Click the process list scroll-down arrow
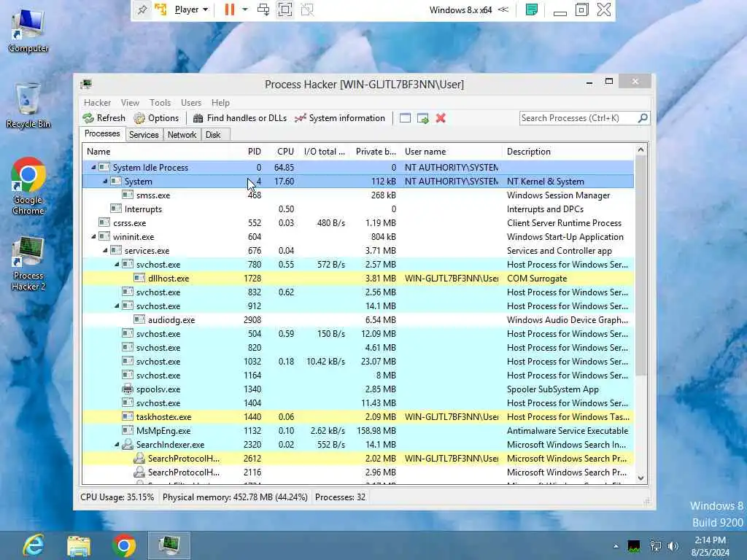 click(640, 478)
